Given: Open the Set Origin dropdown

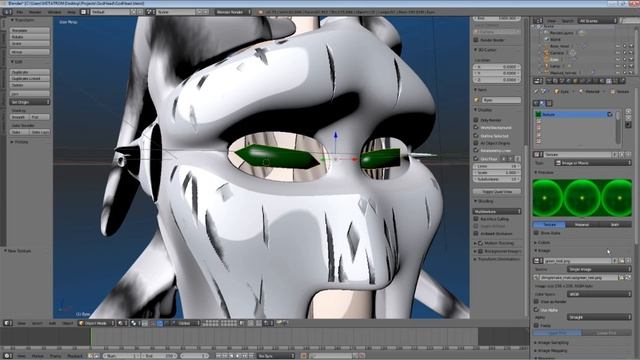Looking at the screenshot, I should pos(29,102).
